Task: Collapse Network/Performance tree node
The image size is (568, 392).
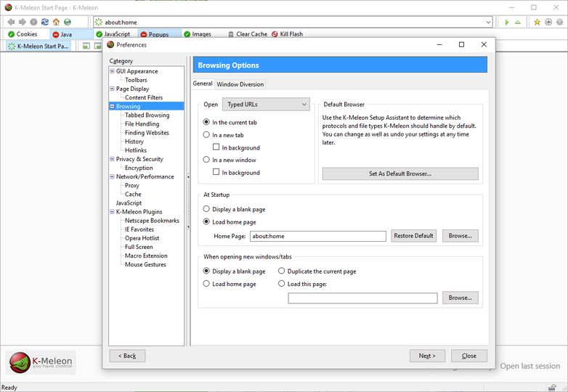Action: [x=113, y=176]
